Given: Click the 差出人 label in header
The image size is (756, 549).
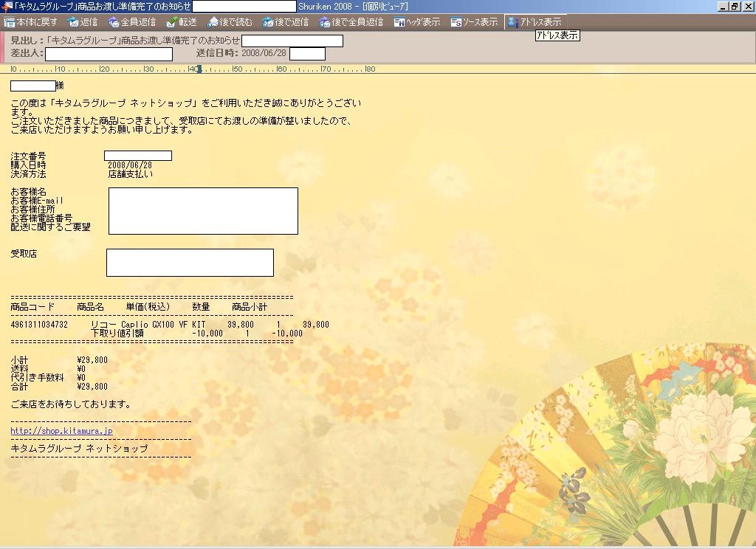Looking at the screenshot, I should tap(27, 53).
